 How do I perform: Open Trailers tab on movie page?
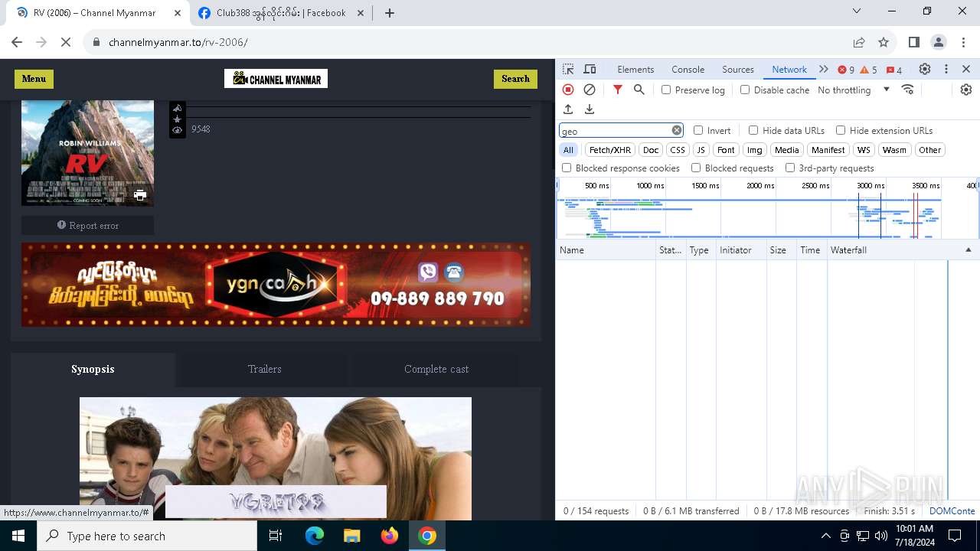(264, 369)
